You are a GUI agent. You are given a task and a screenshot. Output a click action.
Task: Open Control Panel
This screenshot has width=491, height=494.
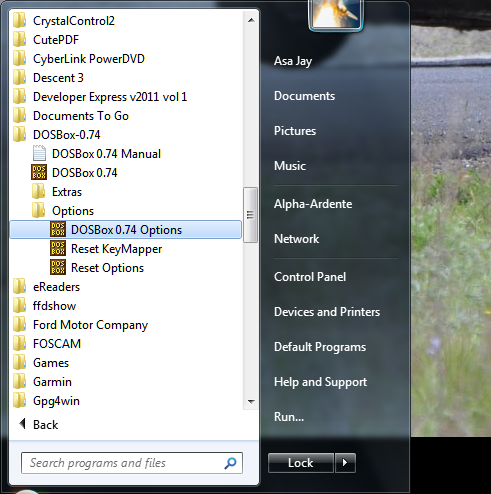click(310, 277)
